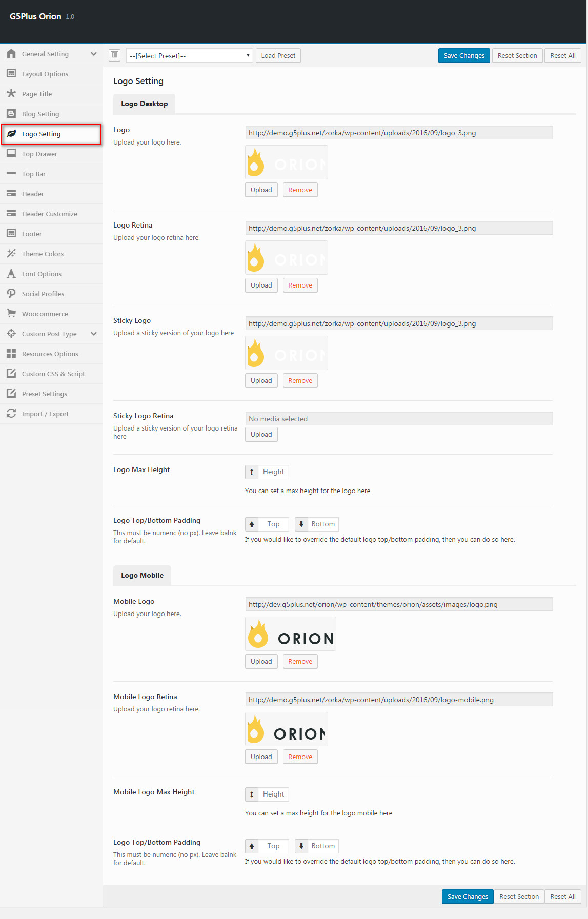Click the top Reset All button
The image size is (588, 919).
(x=563, y=55)
